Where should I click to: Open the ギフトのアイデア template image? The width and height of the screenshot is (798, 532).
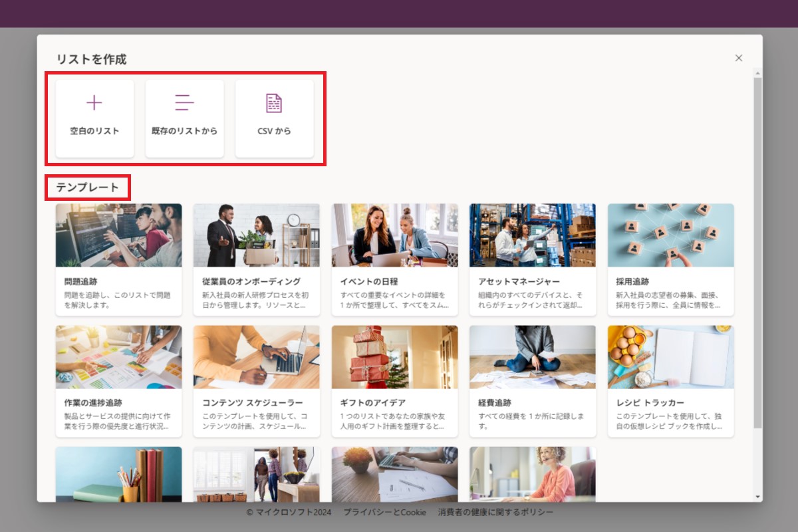(394, 356)
